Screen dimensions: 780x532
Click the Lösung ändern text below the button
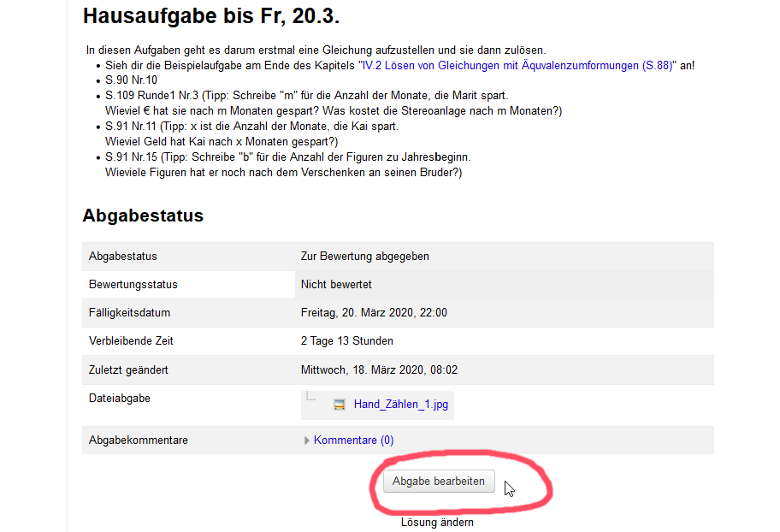437,522
